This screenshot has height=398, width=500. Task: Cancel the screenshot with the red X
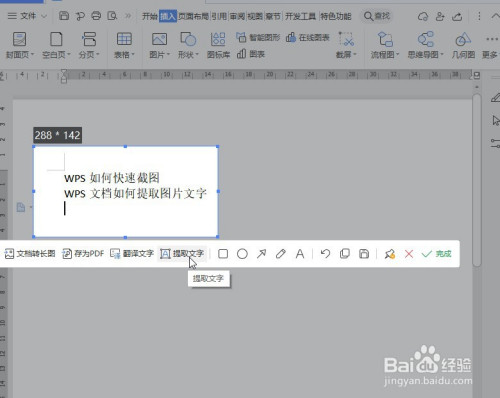pos(409,254)
